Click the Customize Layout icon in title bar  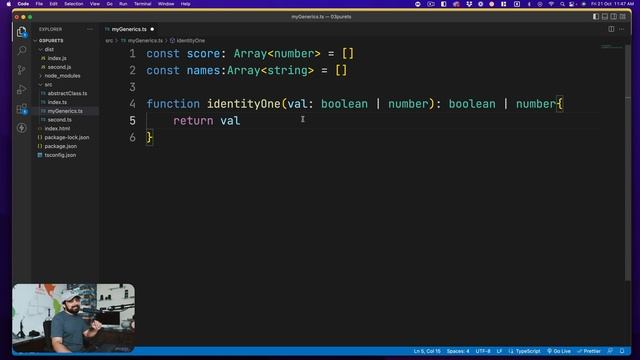(x=622, y=17)
